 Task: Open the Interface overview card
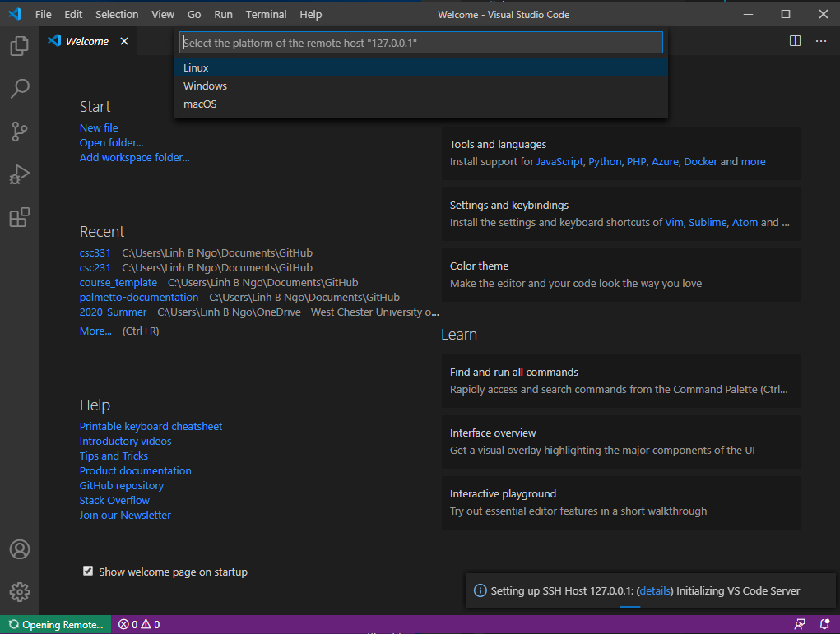(621, 442)
